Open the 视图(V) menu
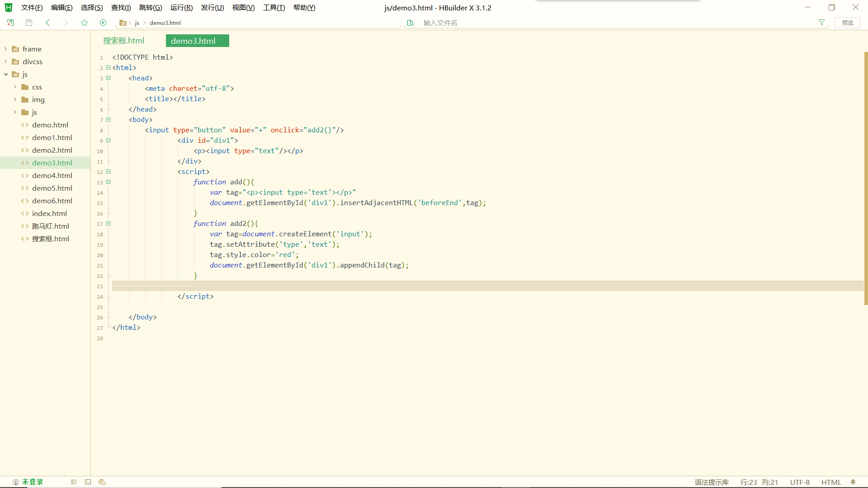This screenshot has width=868, height=488. (243, 8)
